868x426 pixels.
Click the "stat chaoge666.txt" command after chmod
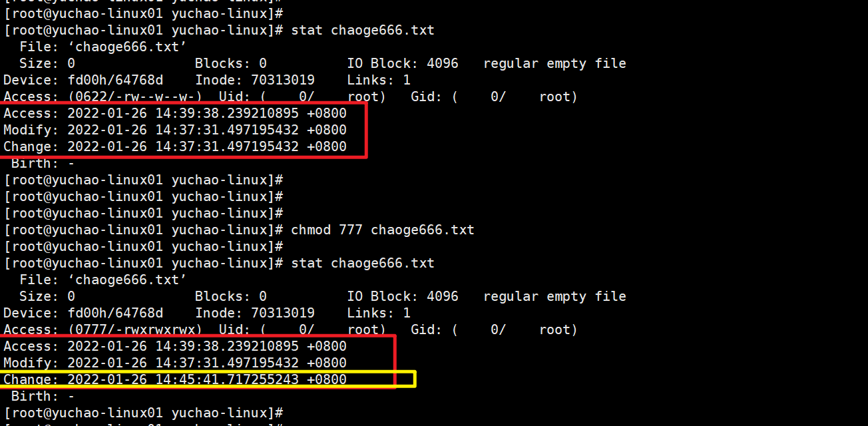pos(362,264)
